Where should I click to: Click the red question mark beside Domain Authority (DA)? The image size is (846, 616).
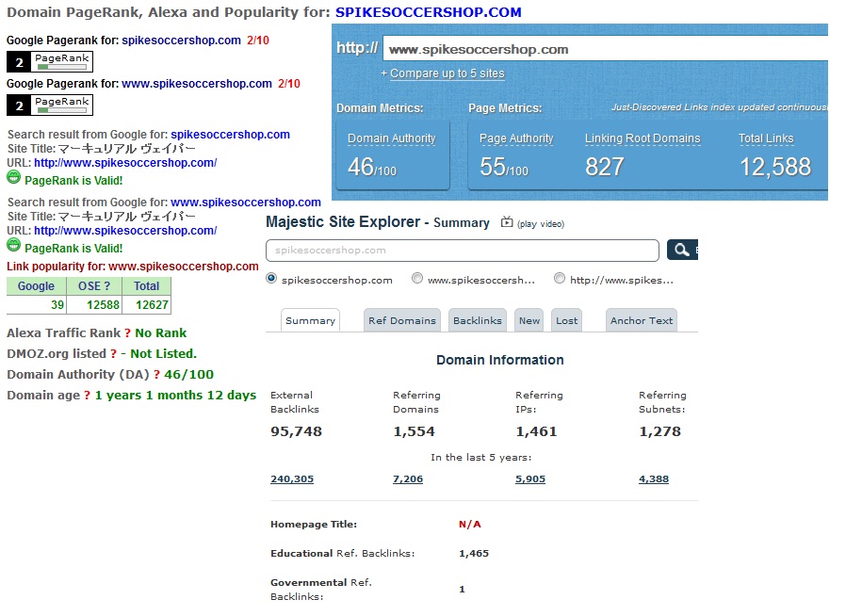(x=156, y=374)
